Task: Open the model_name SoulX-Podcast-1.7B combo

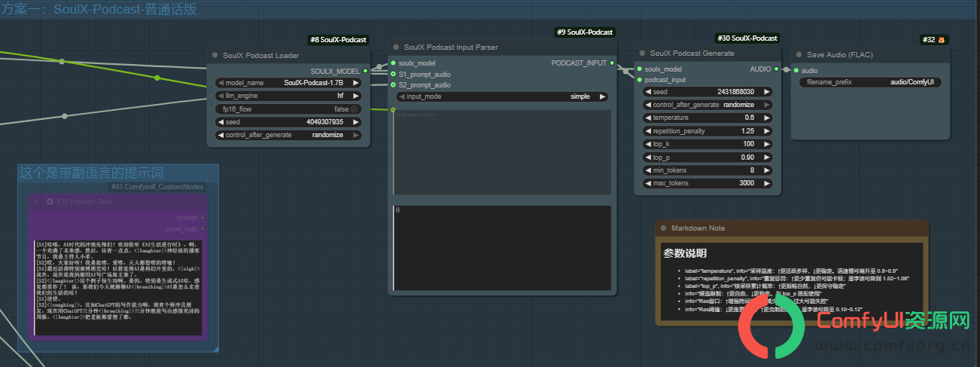Action: 288,83
